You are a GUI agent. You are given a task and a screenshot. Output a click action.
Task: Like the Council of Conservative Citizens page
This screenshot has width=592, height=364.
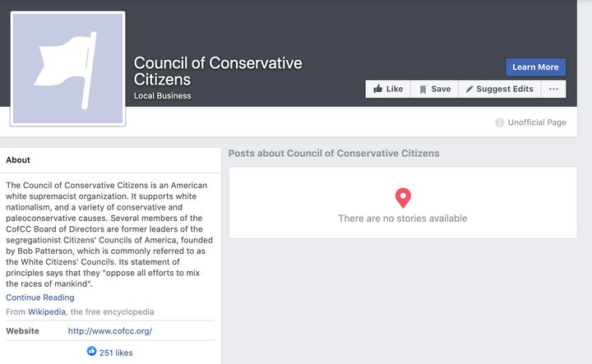click(388, 89)
